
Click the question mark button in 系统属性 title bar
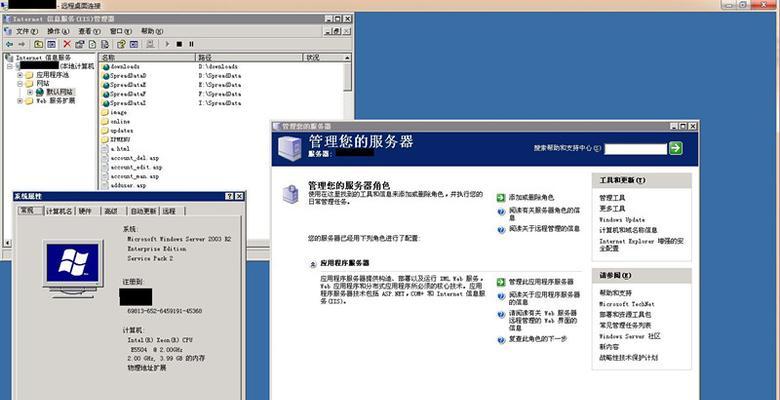tap(229, 197)
